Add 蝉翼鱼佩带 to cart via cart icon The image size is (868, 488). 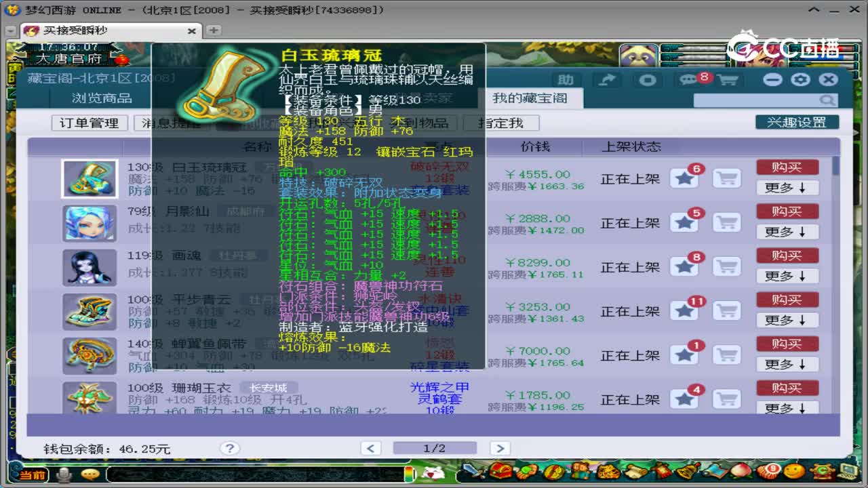point(727,355)
